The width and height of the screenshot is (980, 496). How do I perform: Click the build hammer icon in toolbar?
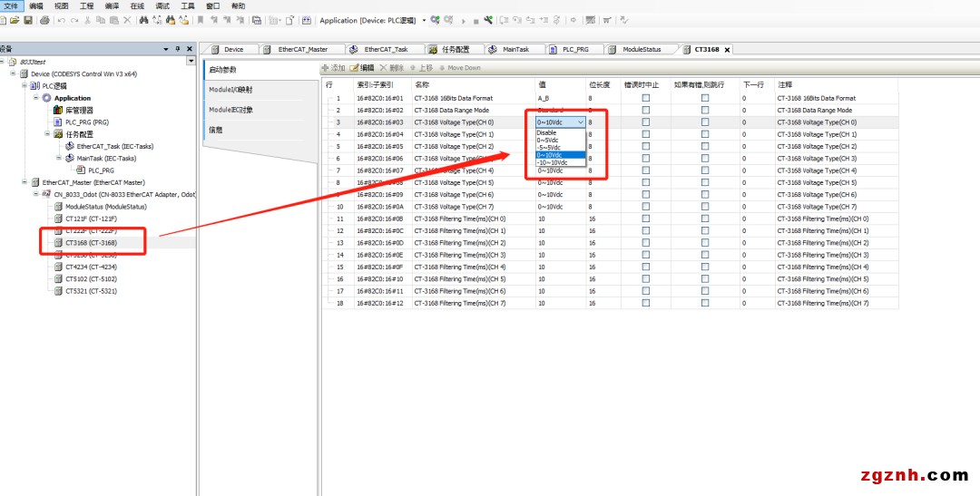coord(488,20)
